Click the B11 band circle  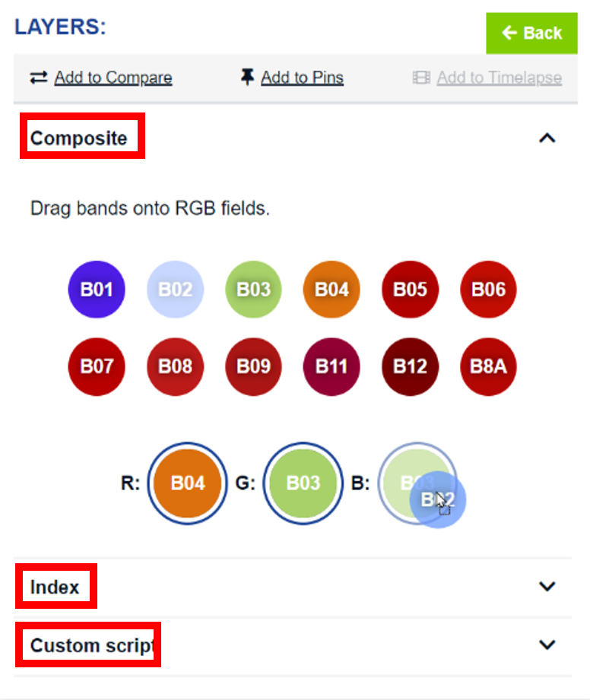pos(331,366)
